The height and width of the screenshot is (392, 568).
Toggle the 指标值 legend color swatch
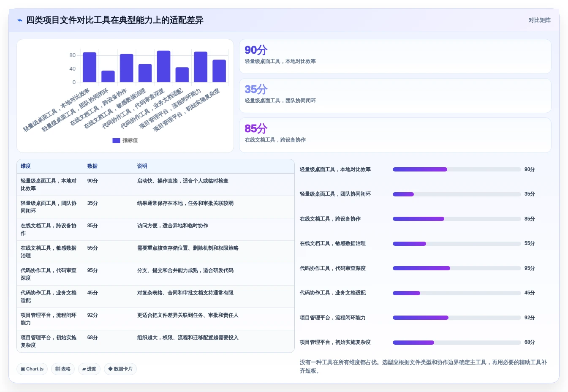[116, 141]
